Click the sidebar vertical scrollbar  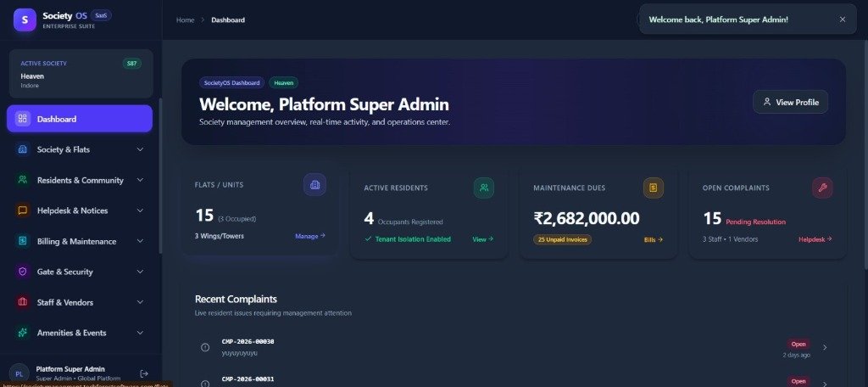[x=160, y=177]
